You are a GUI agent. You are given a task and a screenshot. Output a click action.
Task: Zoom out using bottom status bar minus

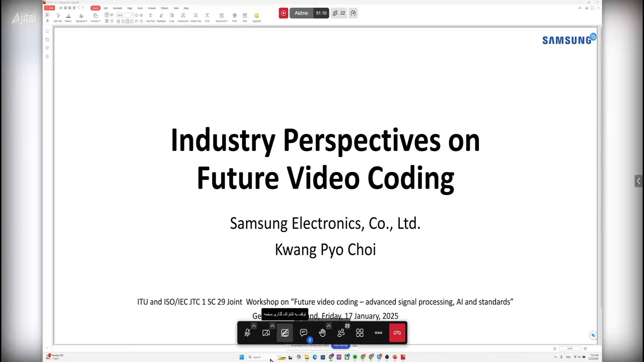[554, 349]
